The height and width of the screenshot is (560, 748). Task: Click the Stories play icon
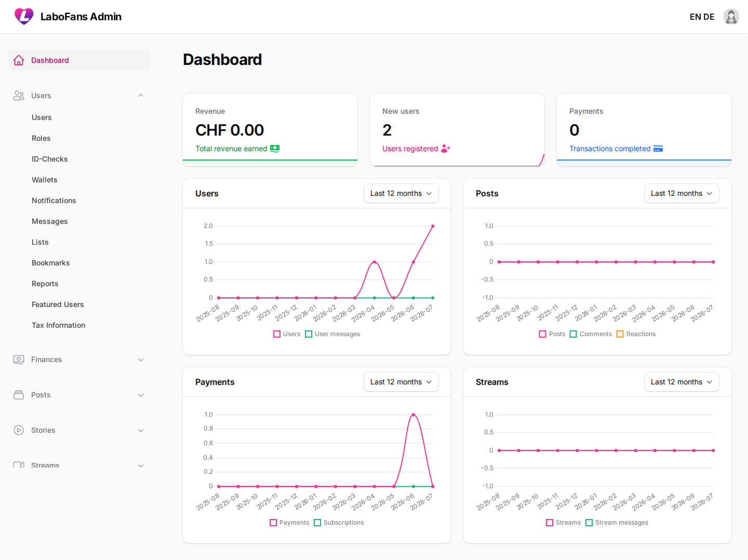(19, 430)
